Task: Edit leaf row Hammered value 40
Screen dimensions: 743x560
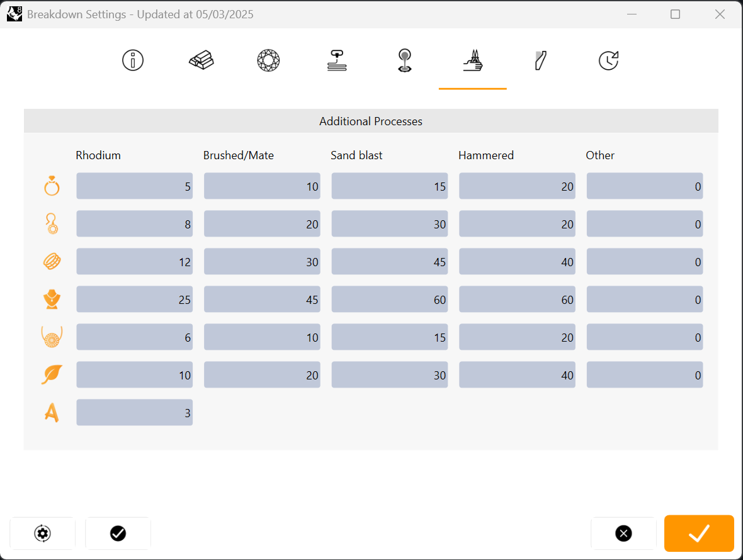Action: pyautogui.click(x=517, y=374)
